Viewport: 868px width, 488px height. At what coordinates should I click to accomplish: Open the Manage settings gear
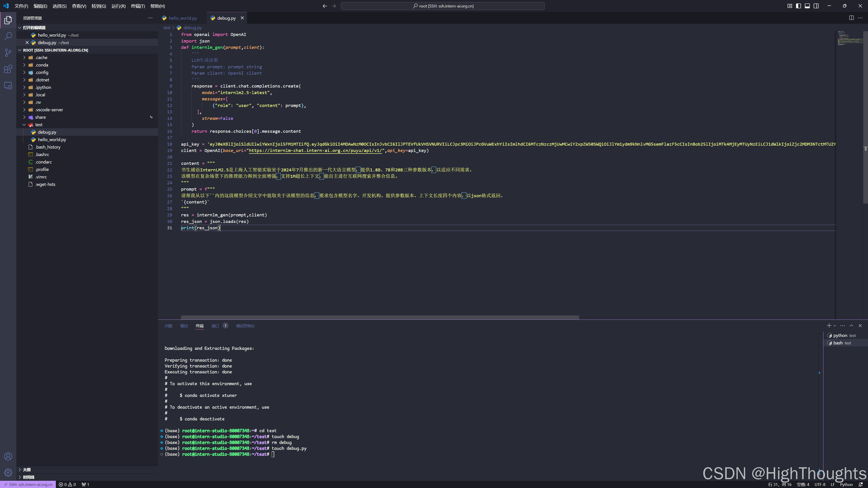pyautogui.click(x=8, y=472)
